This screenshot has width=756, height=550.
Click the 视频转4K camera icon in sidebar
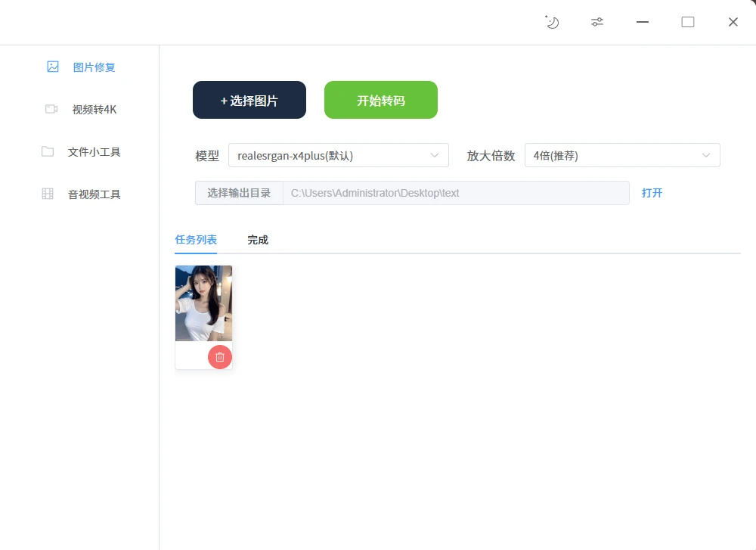50,109
